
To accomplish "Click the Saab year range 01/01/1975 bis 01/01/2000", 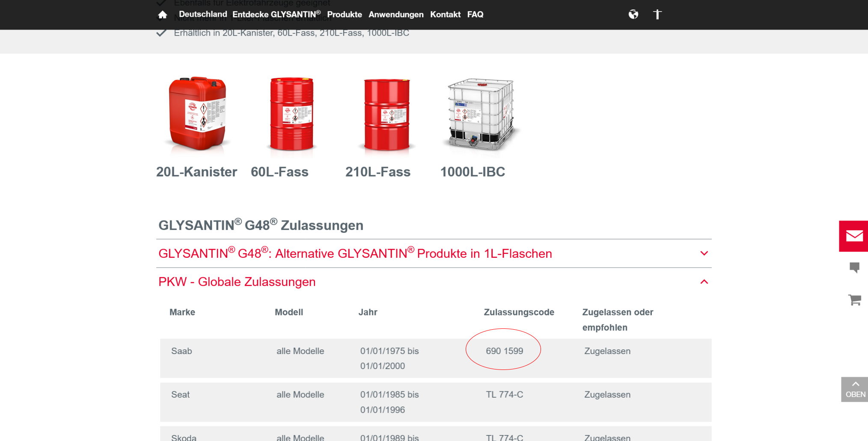I will [389, 358].
